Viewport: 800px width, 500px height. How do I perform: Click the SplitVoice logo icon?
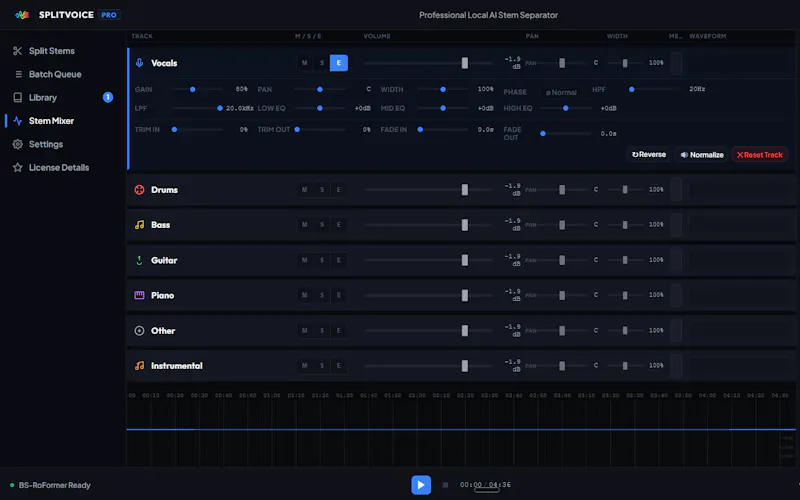pyautogui.click(x=22, y=15)
